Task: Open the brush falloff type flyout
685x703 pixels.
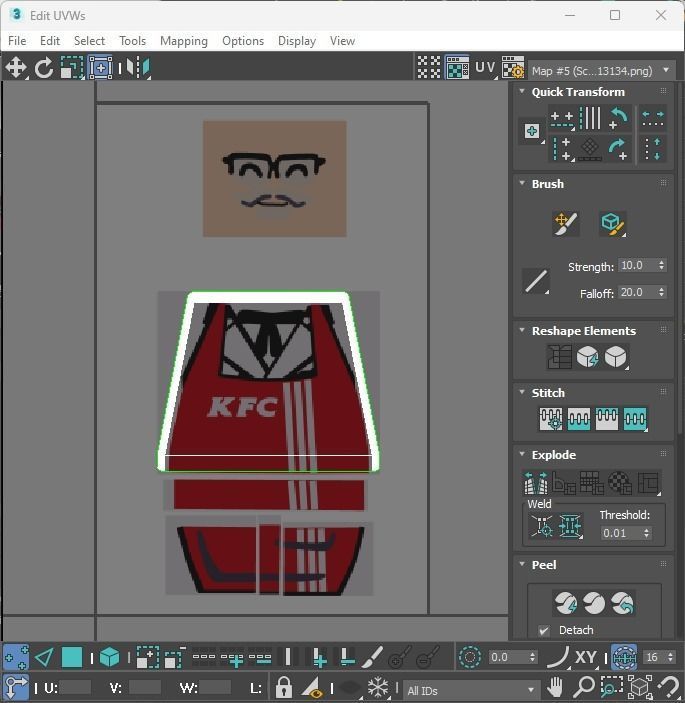Action: (x=536, y=281)
